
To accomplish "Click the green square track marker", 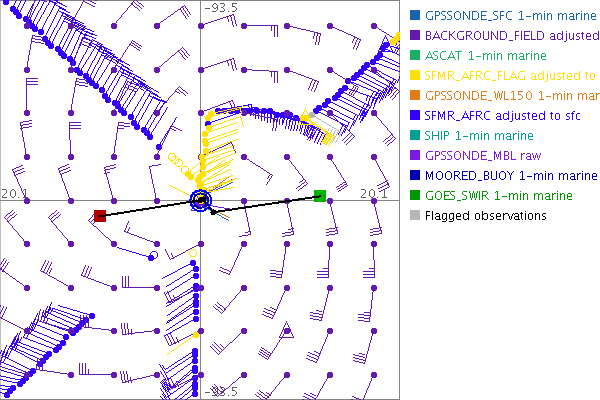I will [320, 196].
